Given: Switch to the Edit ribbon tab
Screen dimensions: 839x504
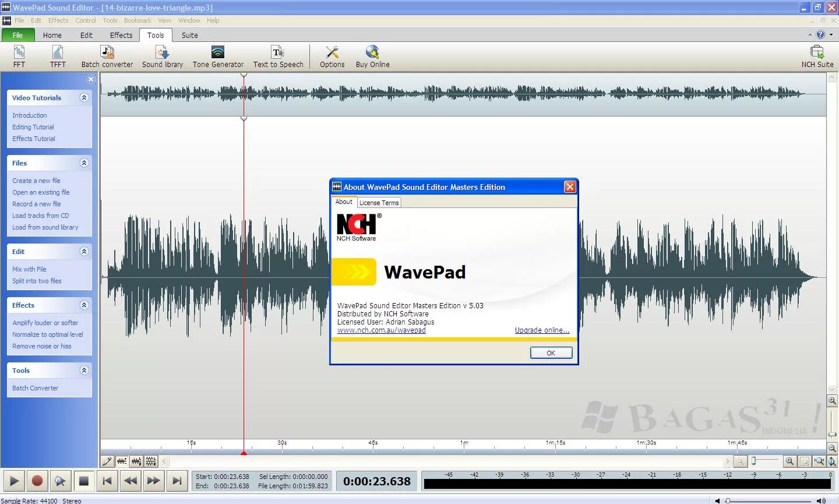Looking at the screenshot, I should coord(86,35).
